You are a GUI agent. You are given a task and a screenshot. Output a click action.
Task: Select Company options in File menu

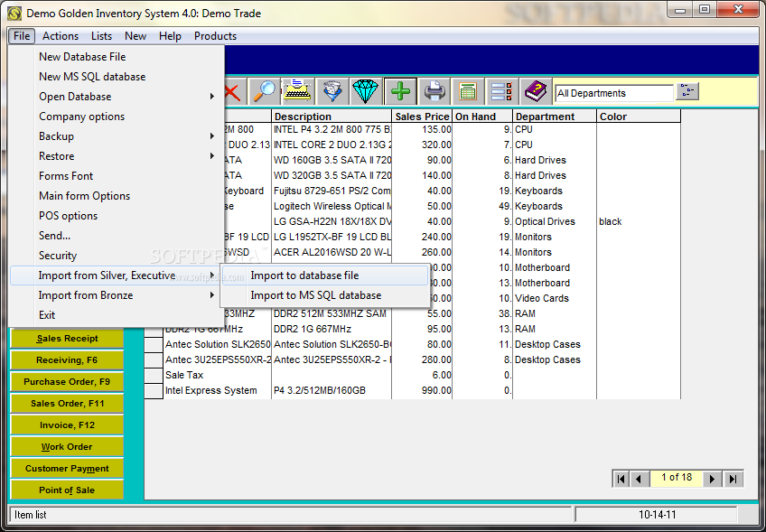pos(117,117)
